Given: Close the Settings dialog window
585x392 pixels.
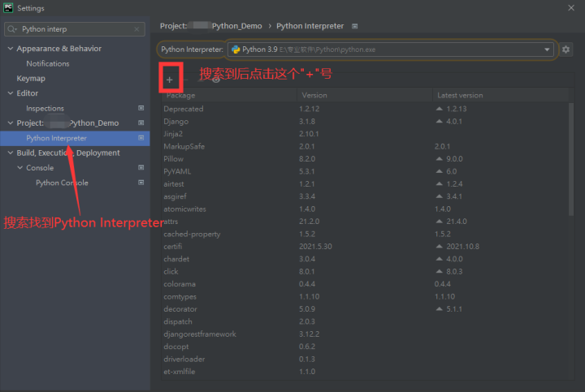Looking at the screenshot, I should pos(571,8).
